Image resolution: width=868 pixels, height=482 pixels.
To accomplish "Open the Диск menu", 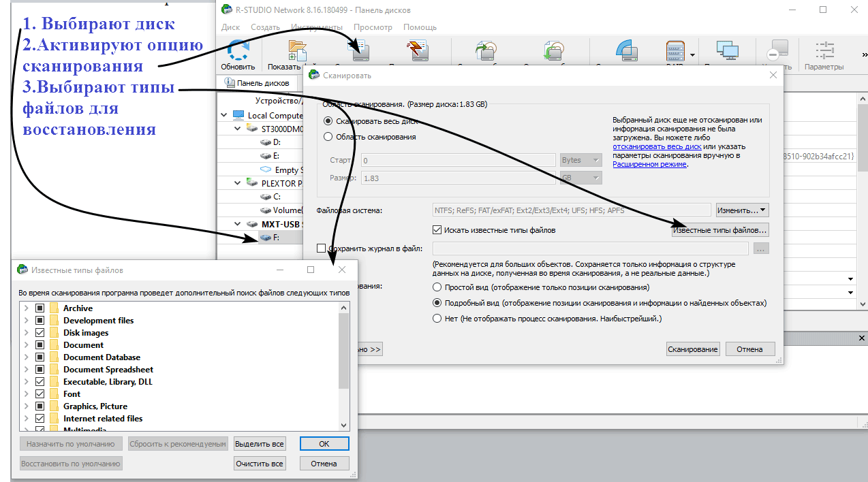I will point(231,27).
